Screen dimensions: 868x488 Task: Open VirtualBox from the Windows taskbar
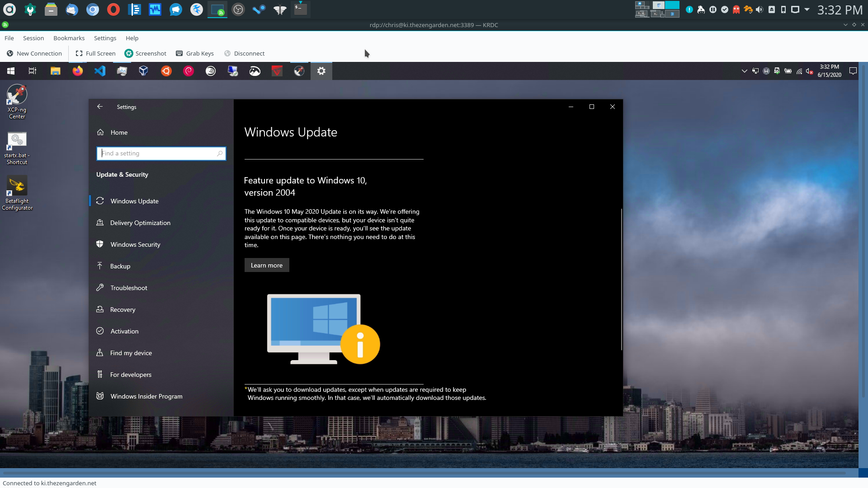[144, 71]
